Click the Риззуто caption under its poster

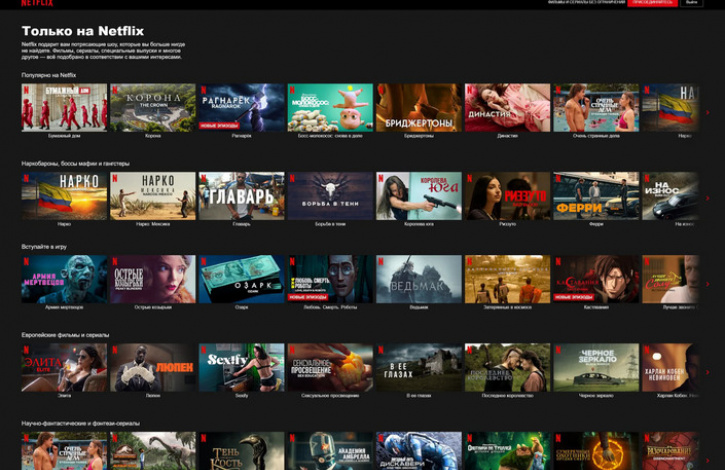(x=508, y=224)
